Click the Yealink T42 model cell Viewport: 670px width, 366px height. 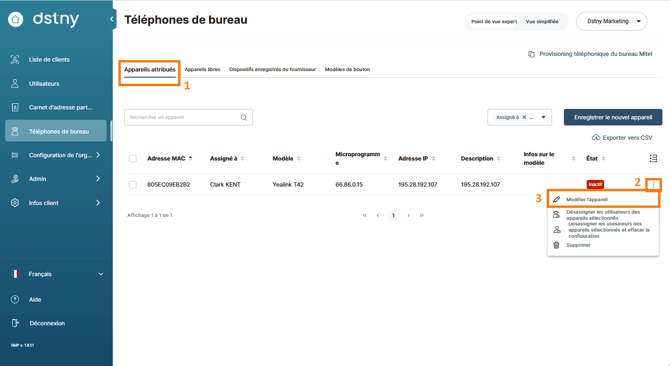pyautogui.click(x=288, y=184)
